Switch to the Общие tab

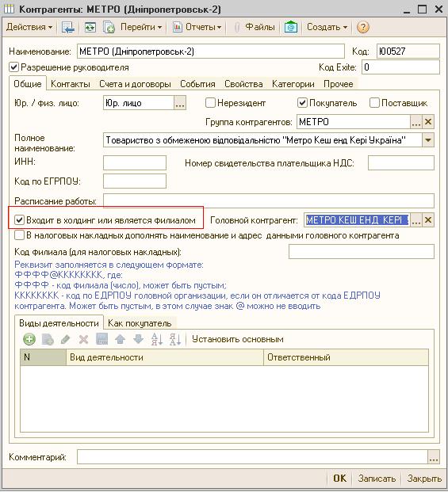[x=28, y=84]
